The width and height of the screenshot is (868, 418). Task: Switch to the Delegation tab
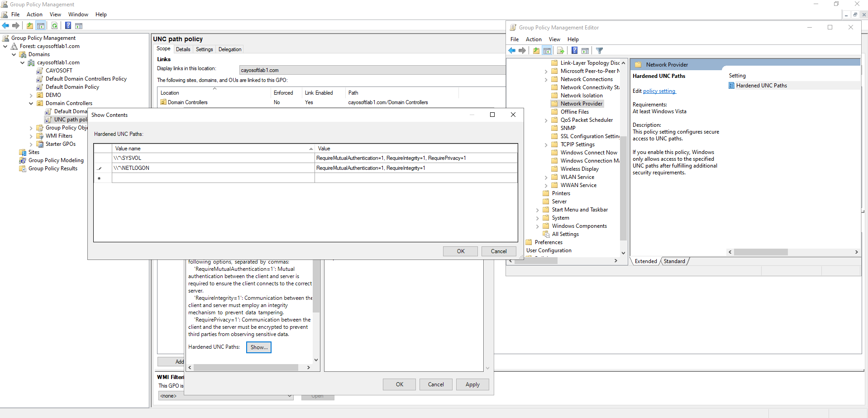tap(230, 49)
